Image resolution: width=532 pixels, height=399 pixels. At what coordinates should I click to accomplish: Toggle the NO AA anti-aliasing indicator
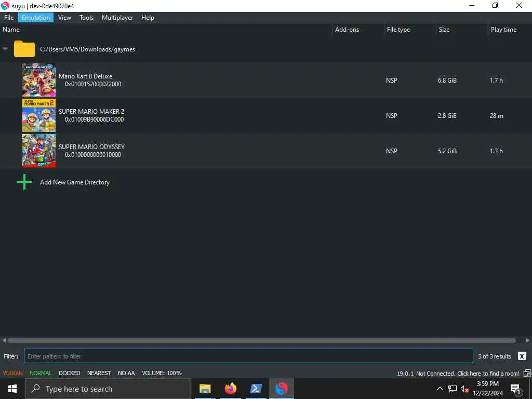126,373
